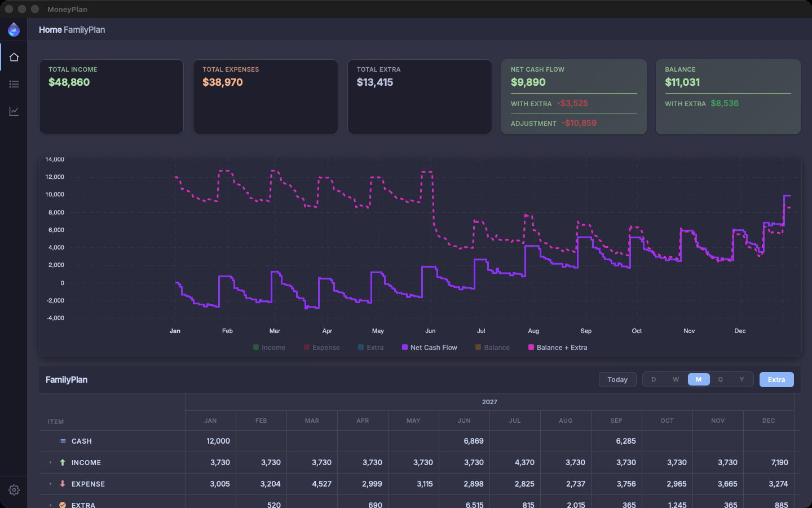Toggle the Extra button above table
This screenshot has height=508, width=812.
[776, 379]
